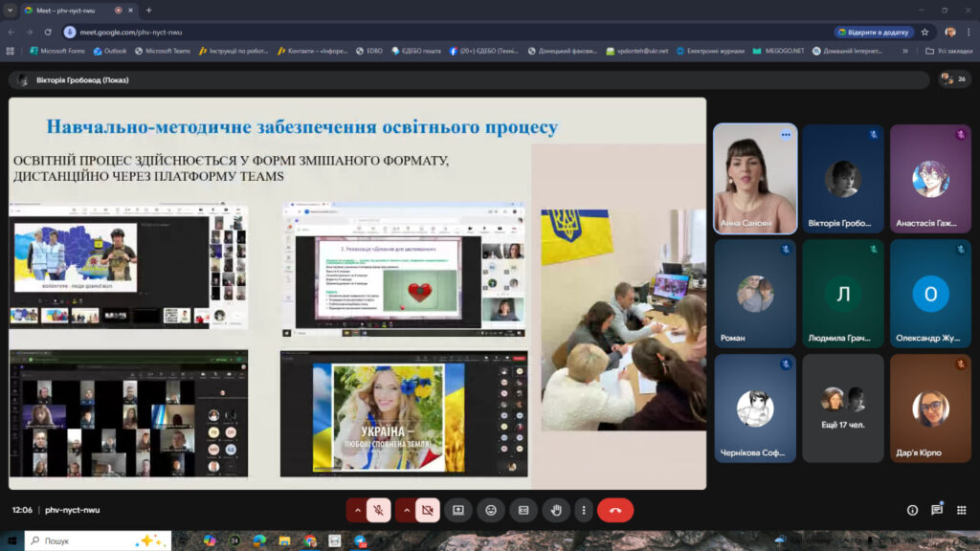Unmute the microphone in Meet toolbar
The width and height of the screenshot is (980, 551).
click(378, 510)
